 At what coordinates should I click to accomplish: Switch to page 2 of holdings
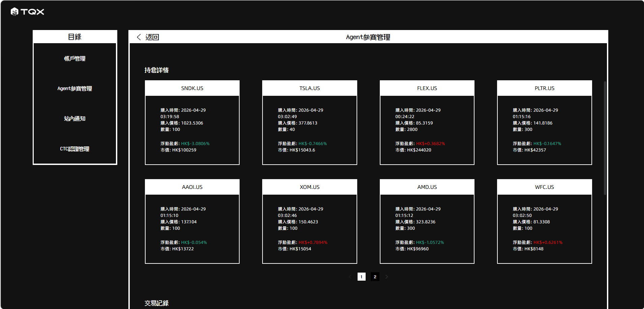coord(375,277)
